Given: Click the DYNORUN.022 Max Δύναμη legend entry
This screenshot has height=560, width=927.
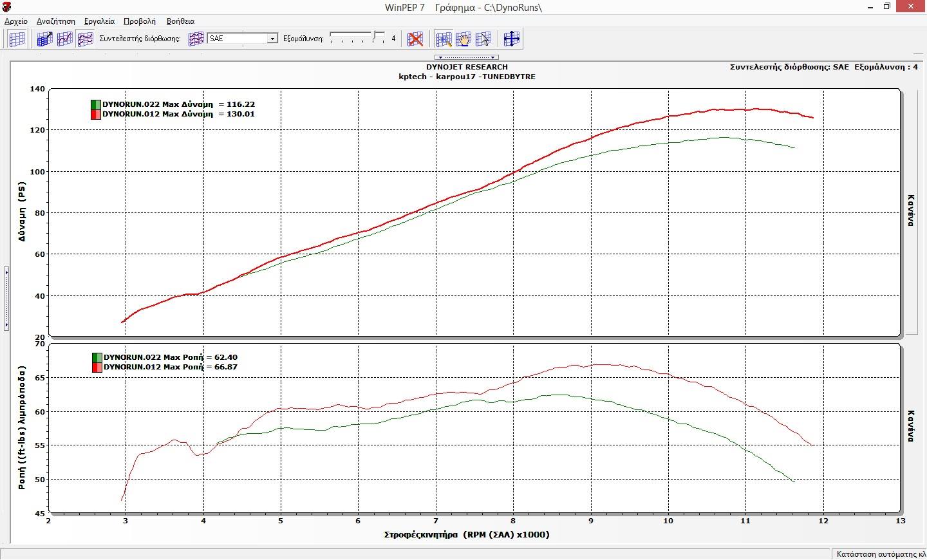Looking at the screenshot, I should 178,104.
